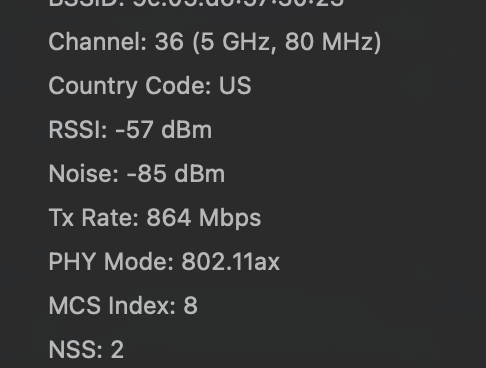Click the "PHY Mode:" label
This screenshot has height=368, width=486.
coord(111,262)
